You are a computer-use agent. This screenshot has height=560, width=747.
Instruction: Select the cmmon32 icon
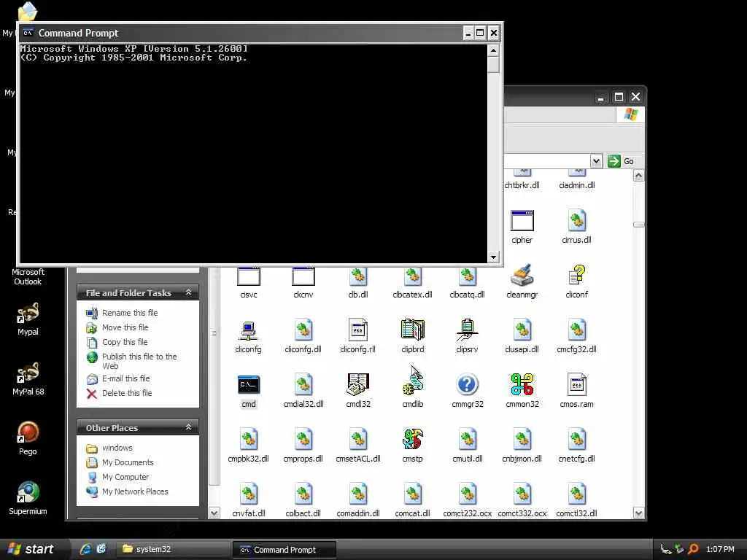(x=522, y=384)
